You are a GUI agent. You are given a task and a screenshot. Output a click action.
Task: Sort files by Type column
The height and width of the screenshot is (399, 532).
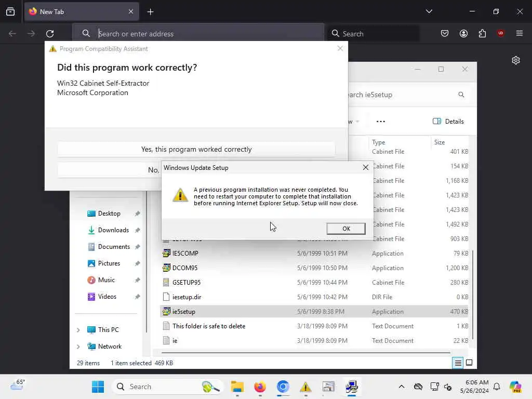pyautogui.click(x=379, y=142)
